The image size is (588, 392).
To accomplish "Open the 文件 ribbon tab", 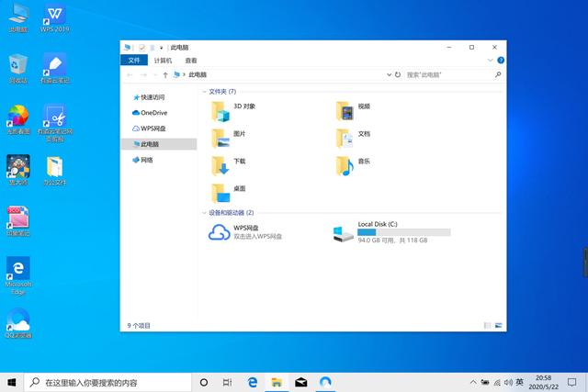I will click(x=134, y=61).
